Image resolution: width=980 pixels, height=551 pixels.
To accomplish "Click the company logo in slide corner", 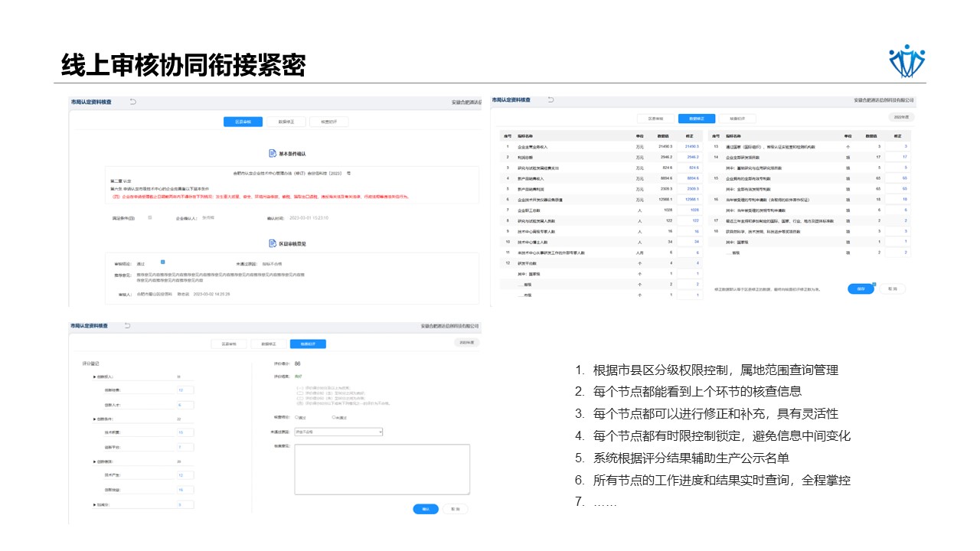I will [907, 61].
